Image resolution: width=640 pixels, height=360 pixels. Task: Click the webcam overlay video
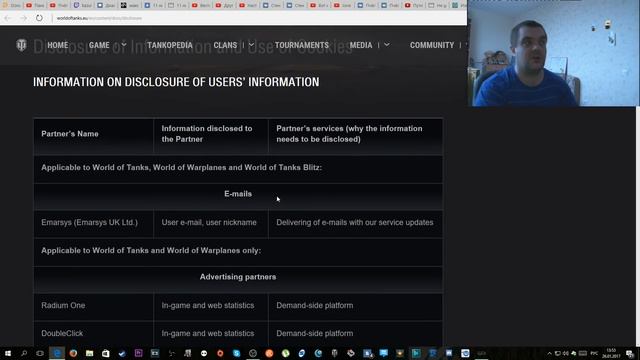553,53
